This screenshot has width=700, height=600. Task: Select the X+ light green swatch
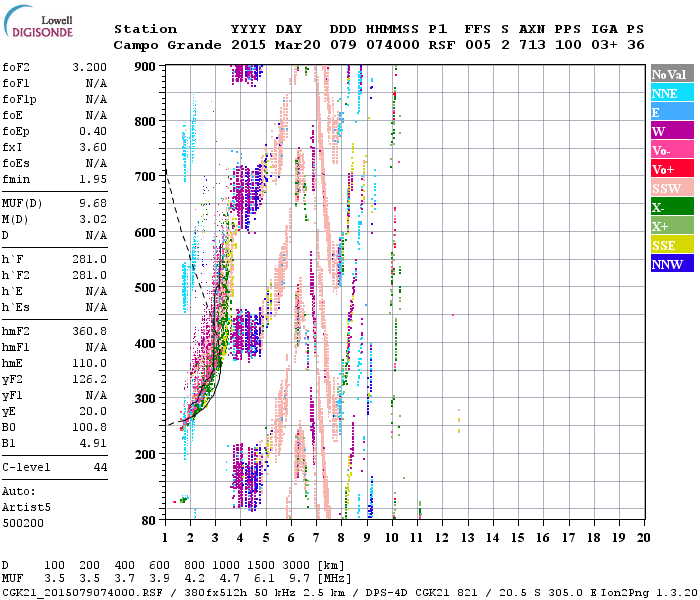(672, 225)
